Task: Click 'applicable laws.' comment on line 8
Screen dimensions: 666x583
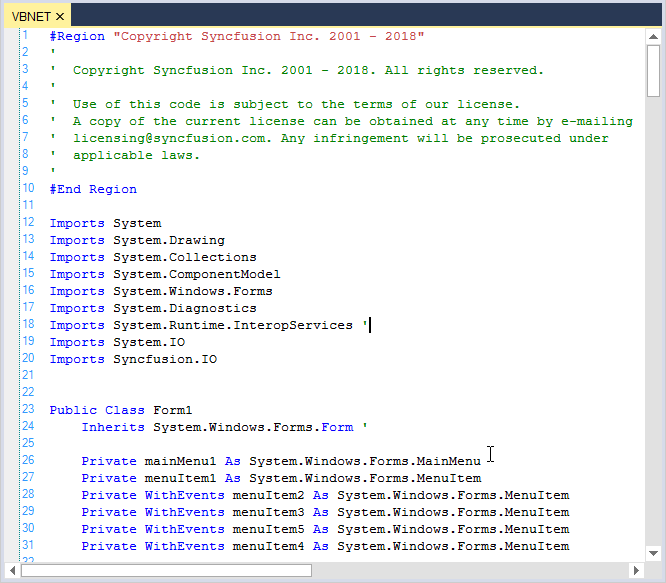Action: tap(136, 155)
